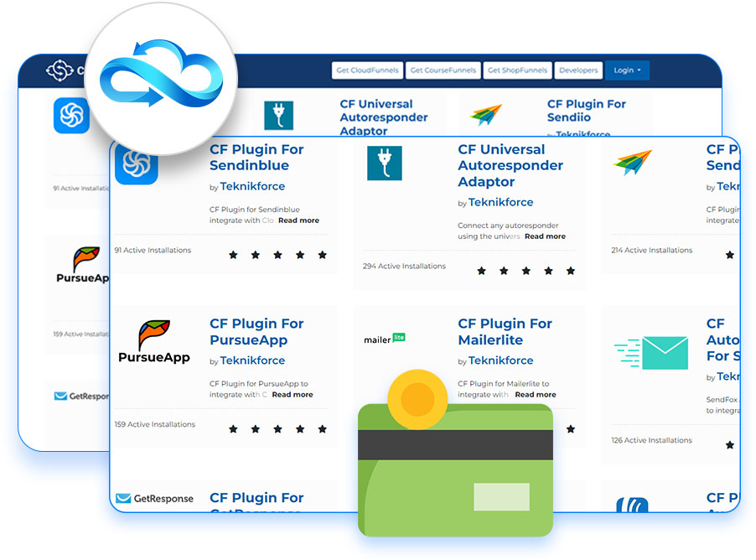Click the Mailerlite logo icon
This screenshot has width=756, height=560.
pyautogui.click(x=385, y=339)
